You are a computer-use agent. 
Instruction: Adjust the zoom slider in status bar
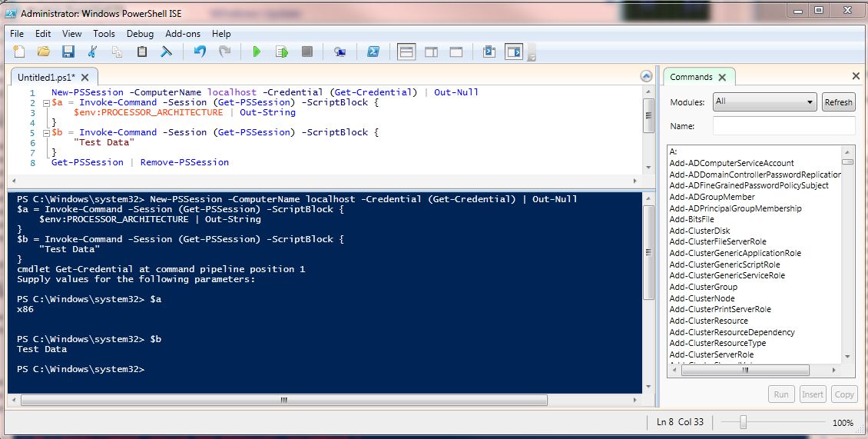tap(743, 422)
